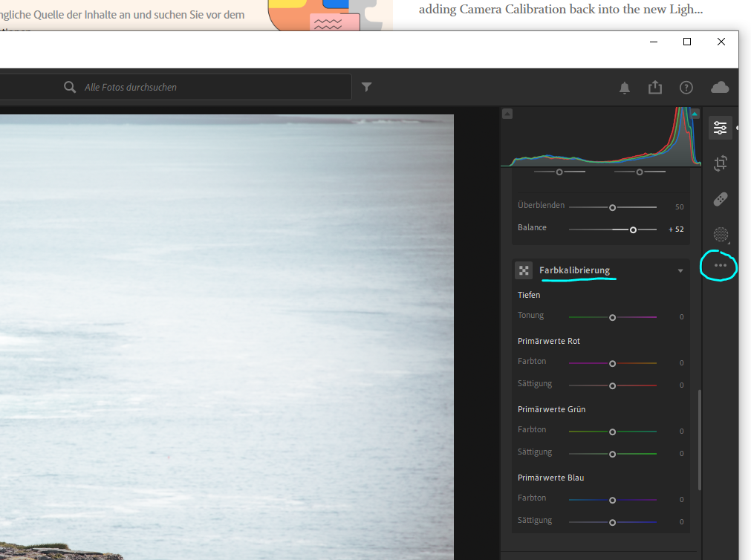This screenshot has height=560, width=751.
Task: Open the notifications bell
Action: (x=624, y=87)
